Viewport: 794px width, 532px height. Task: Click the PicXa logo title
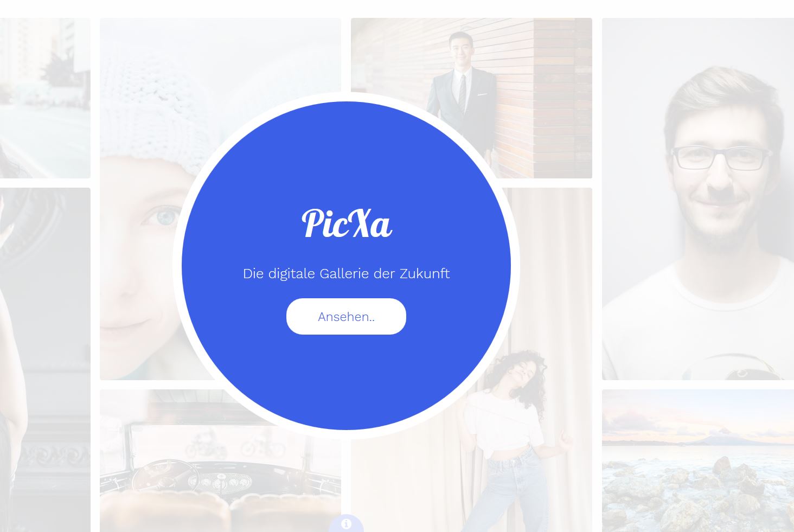tap(346, 223)
